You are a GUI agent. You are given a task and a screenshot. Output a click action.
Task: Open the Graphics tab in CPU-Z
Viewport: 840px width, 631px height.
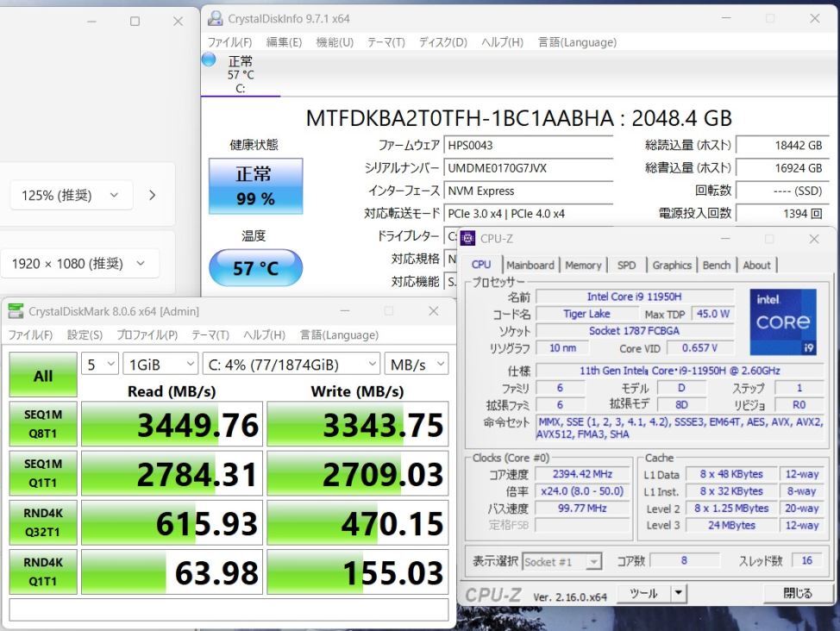[x=672, y=266]
